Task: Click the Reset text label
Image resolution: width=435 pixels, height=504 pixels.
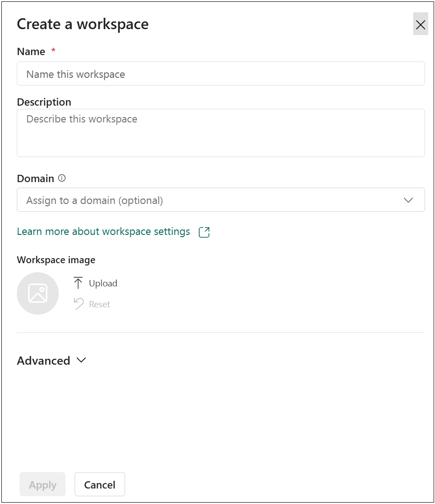Action: point(100,304)
